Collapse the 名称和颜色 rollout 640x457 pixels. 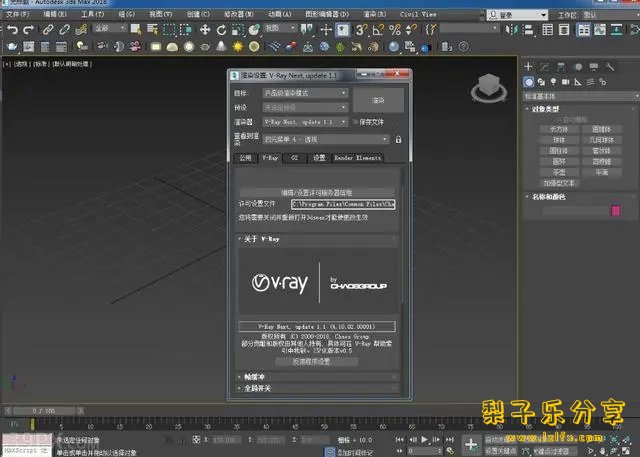(548, 197)
